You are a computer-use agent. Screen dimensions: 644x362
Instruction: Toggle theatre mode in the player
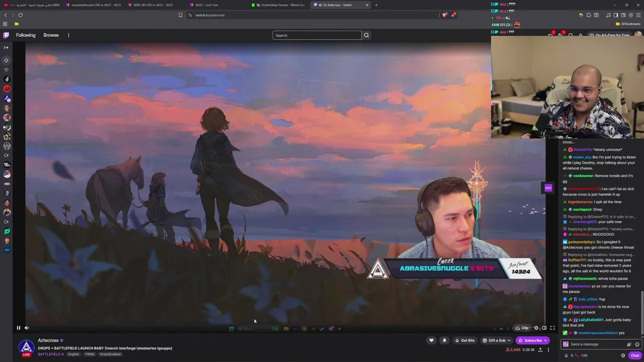544,328
